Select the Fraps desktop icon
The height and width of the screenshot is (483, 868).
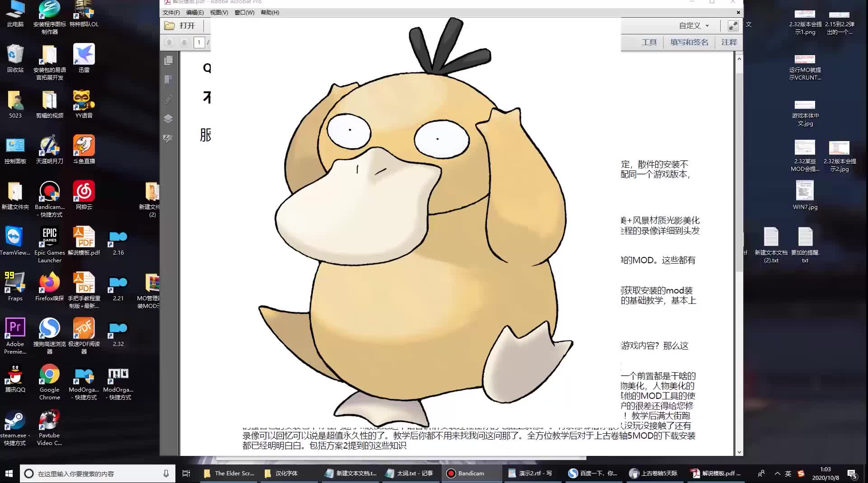(x=15, y=287)
